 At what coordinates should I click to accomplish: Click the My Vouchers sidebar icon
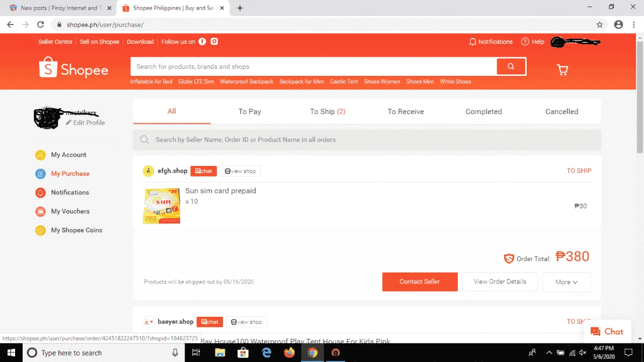pyautogui.click(x=40, y=212)
